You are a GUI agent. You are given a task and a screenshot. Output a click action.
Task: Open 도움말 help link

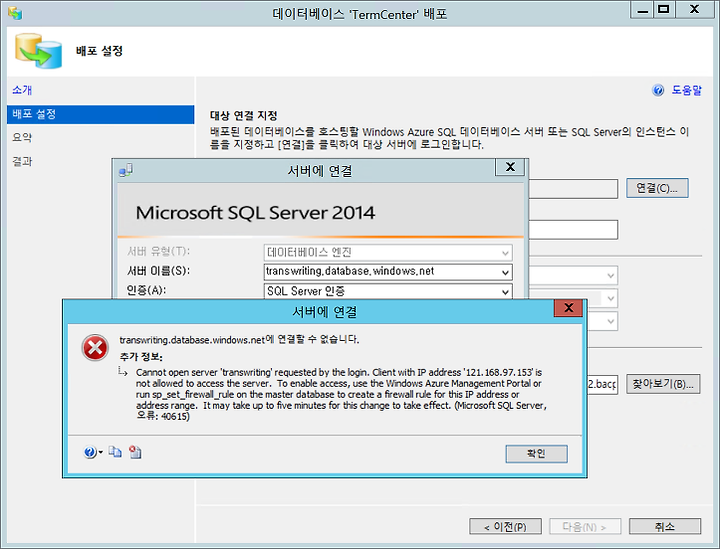pyautogui.click(x=686, y=90)
